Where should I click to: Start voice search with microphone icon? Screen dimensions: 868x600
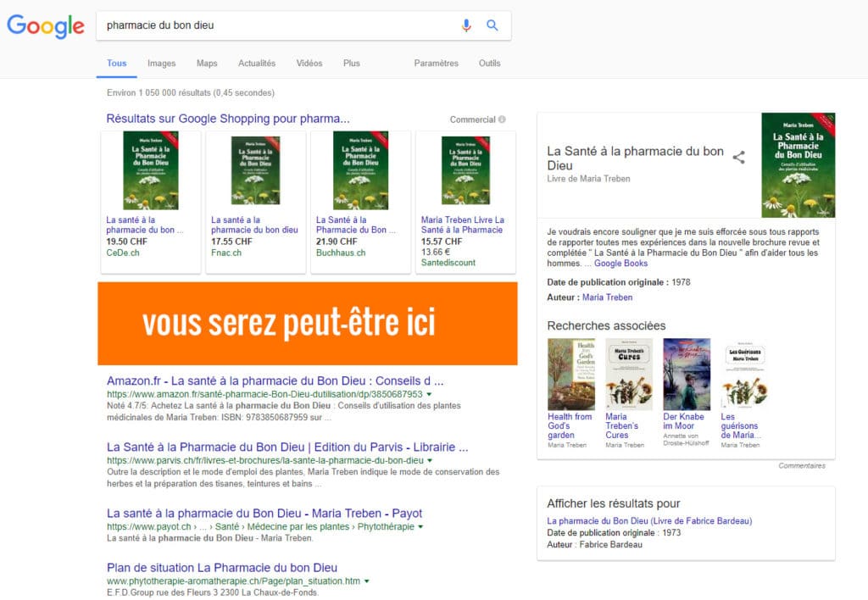click(466, 25)
